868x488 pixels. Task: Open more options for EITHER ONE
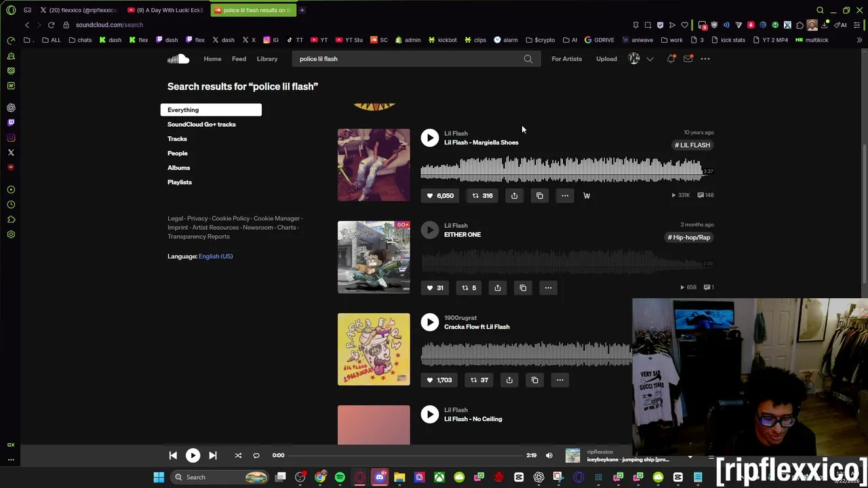click(548, 287)
